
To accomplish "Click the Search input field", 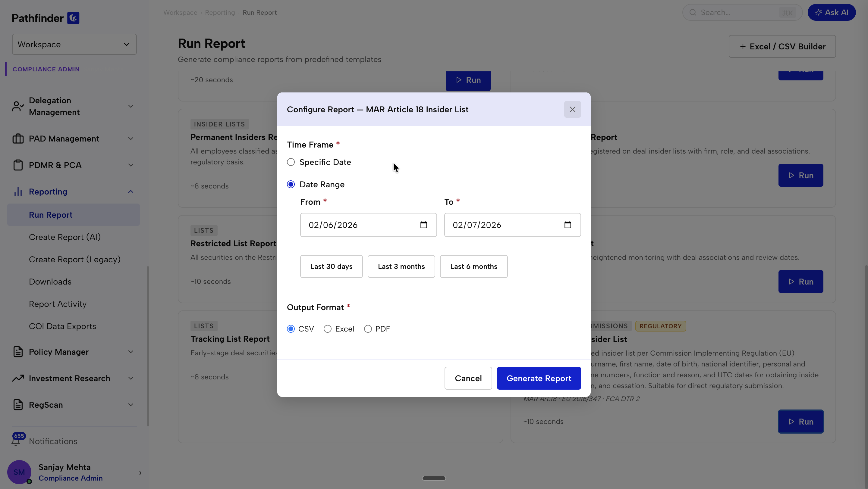I will (742, 12).
